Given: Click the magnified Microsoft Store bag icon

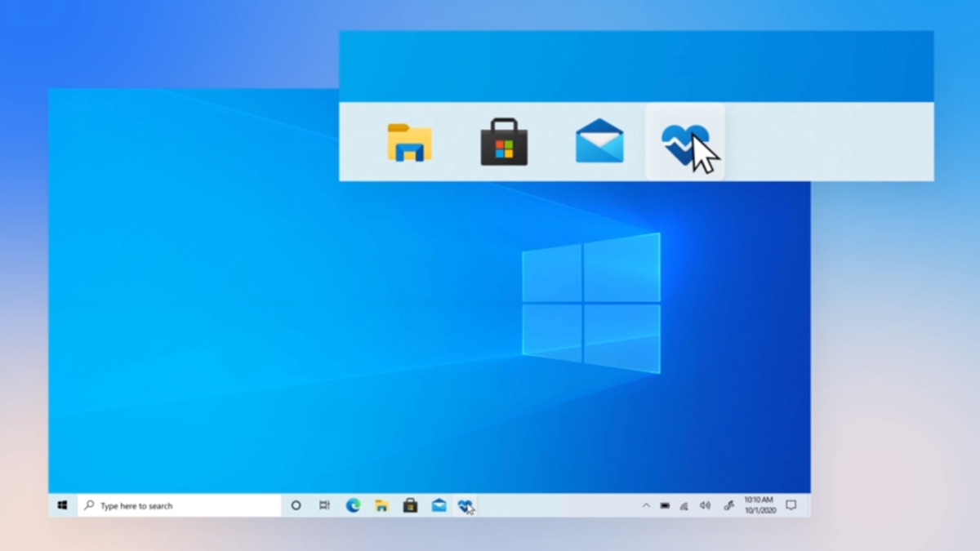Looking at the screenshot, I should [x=504, y=142].
